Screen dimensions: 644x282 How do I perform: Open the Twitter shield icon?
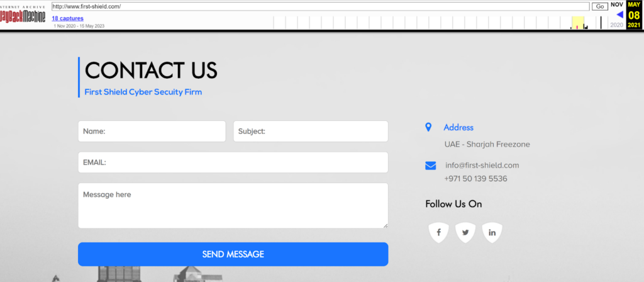click(465, 232)
